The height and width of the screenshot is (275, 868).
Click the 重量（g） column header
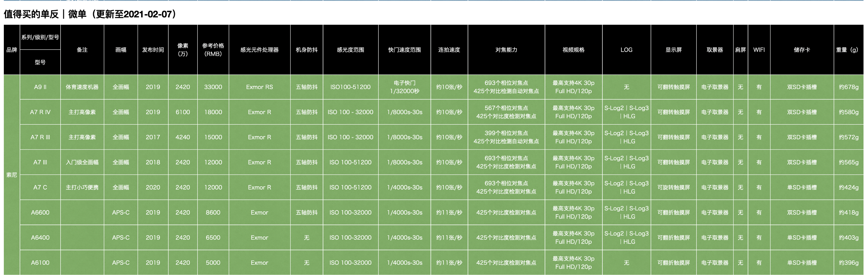848,49
